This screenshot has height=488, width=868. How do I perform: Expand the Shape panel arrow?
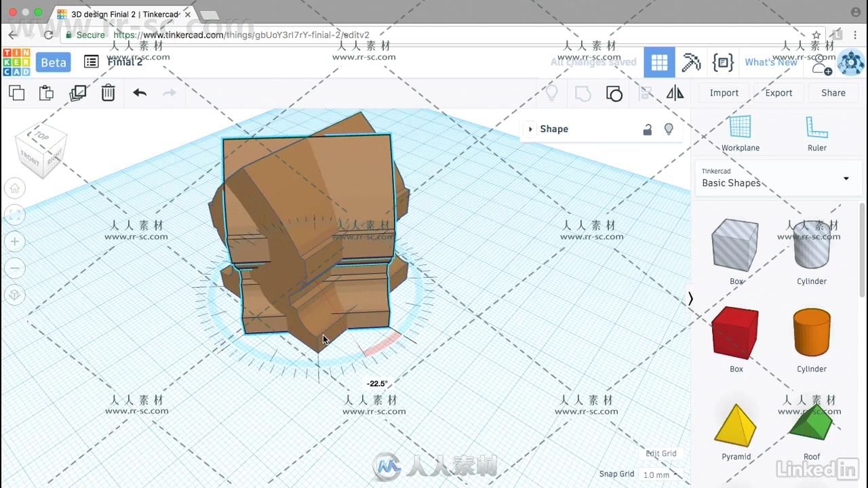[530, 129]
